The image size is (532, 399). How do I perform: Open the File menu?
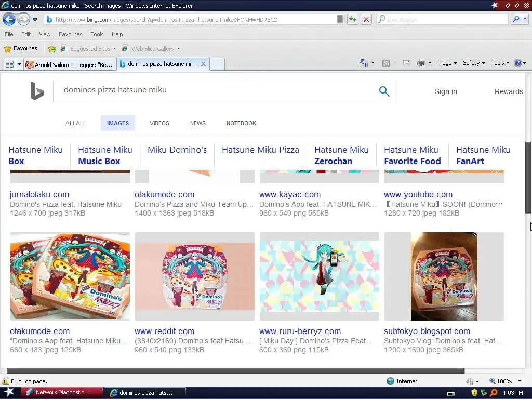click(x=9, y=34)
